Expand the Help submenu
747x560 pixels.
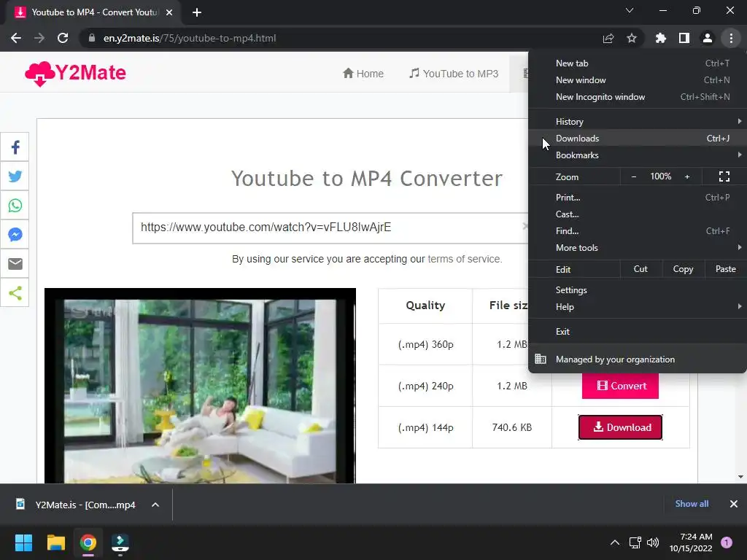638,307
